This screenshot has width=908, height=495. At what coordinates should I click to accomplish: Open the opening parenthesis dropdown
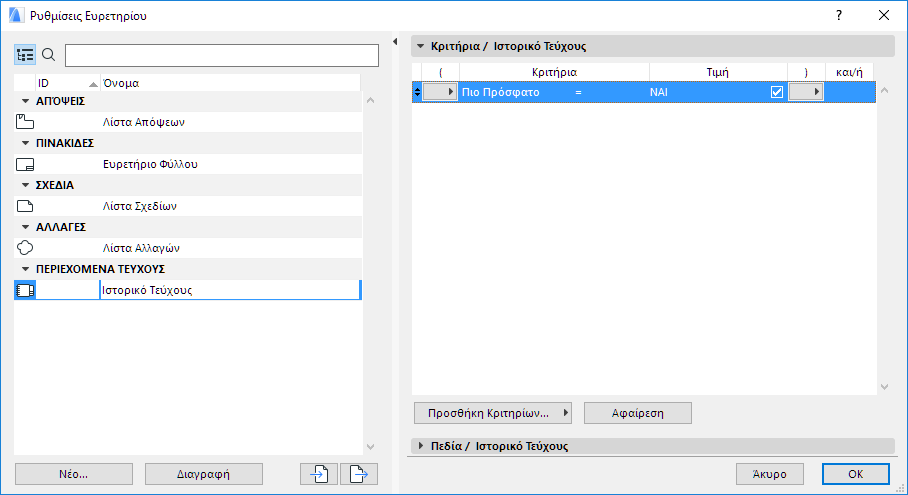point(440,92)
